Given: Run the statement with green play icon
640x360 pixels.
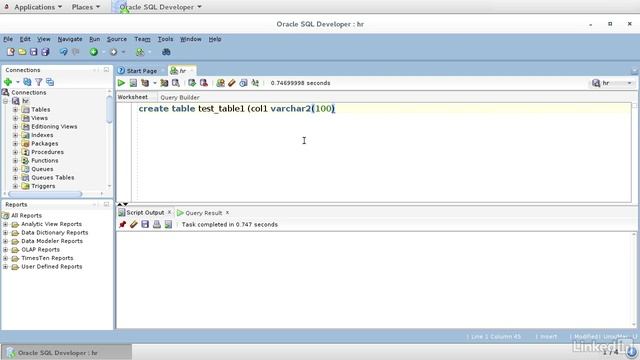Looking at the screenshot, I should coord(121,83).
